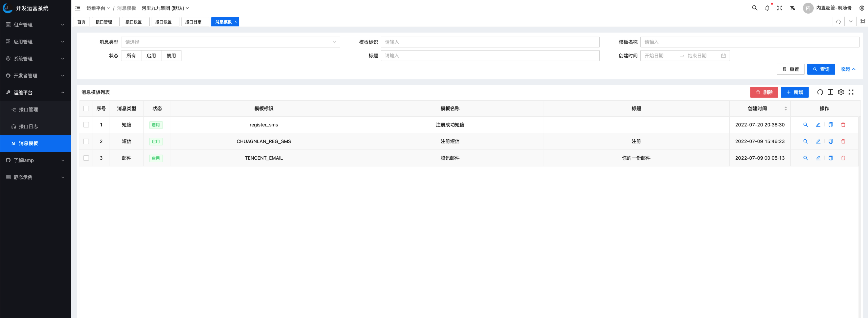Switch to the 接口日志 tab
This screenshot has width=868, height=318.
click(193, 22)
